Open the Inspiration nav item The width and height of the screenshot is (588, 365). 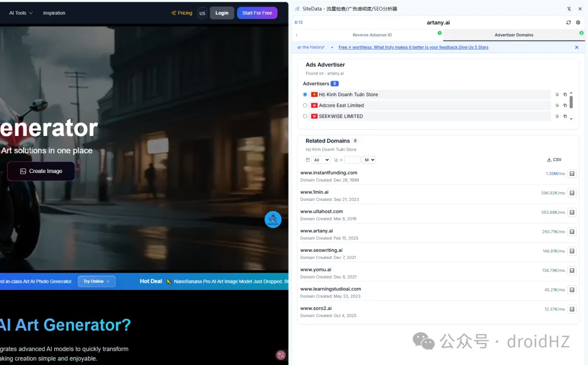pyautogui.click(x=54, y=13)
